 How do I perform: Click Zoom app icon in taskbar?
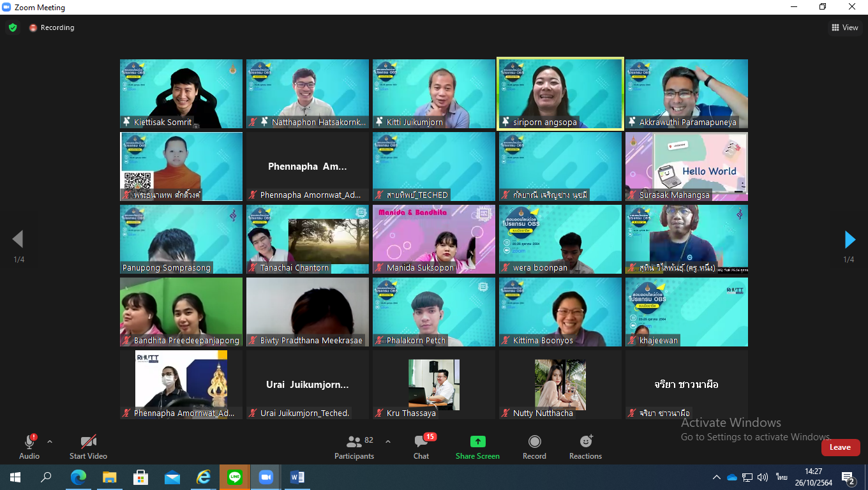[266, 477]
